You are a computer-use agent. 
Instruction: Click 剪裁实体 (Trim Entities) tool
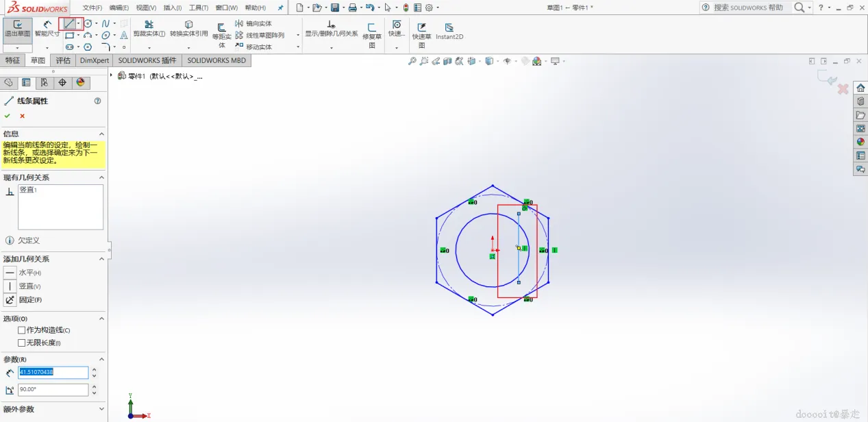149,29
